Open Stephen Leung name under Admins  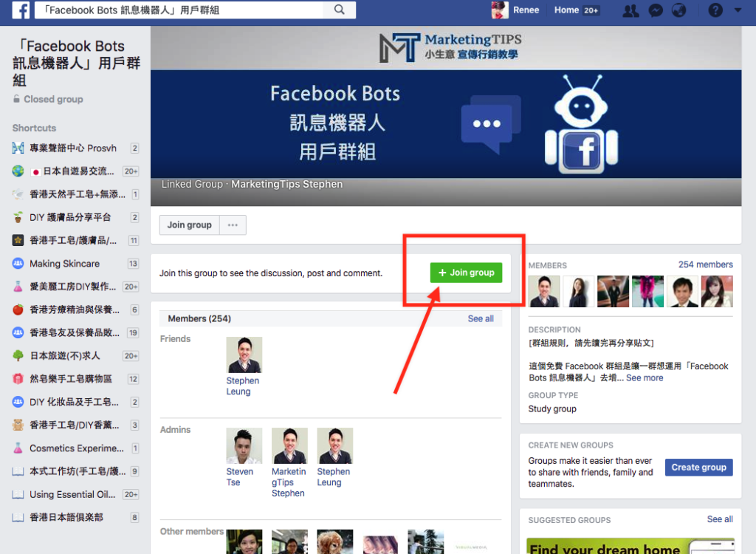pos(334,476)
